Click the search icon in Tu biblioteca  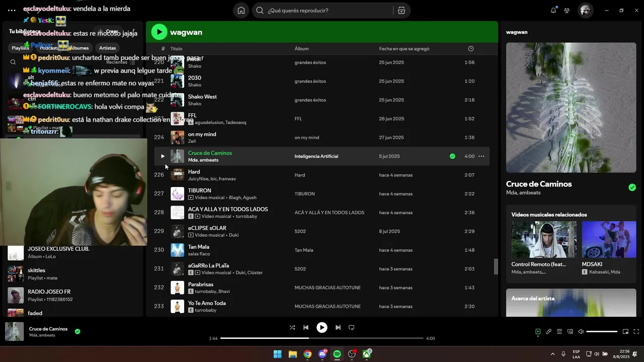[x=13, y=62]
